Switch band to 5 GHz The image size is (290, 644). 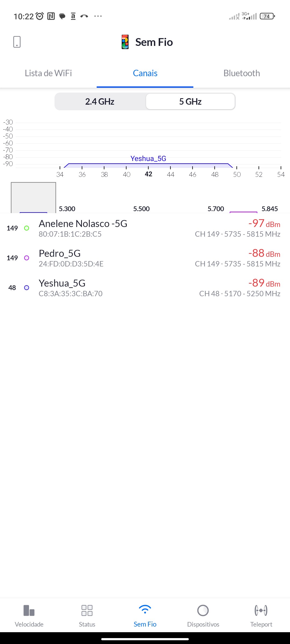(x=190, y=102)
